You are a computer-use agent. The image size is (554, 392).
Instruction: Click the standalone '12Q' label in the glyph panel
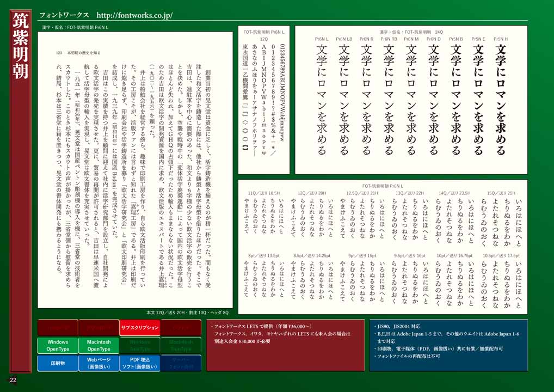pos(264,39)
